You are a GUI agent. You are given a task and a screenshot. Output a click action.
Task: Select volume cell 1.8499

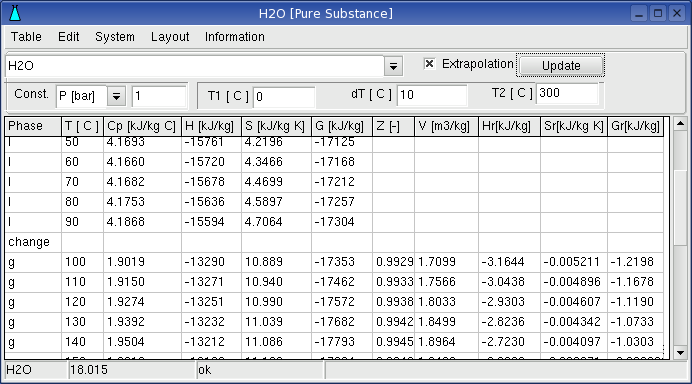coord(446,322)
